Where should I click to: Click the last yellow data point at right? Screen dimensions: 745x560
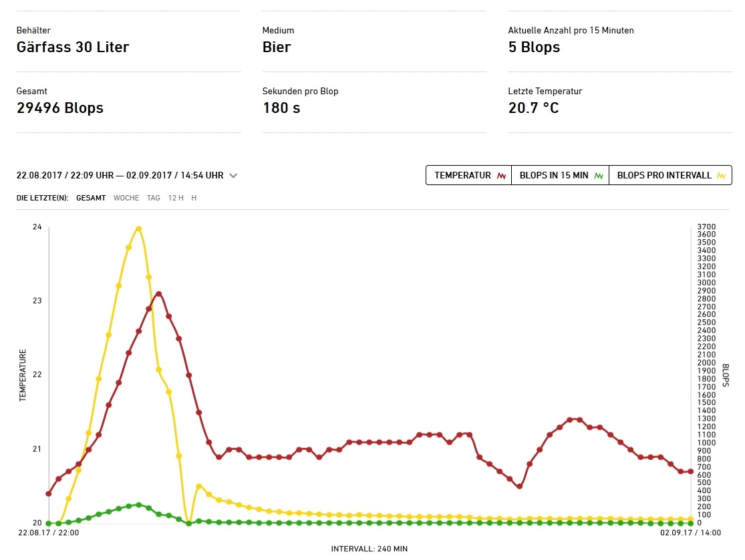point(690,519)
